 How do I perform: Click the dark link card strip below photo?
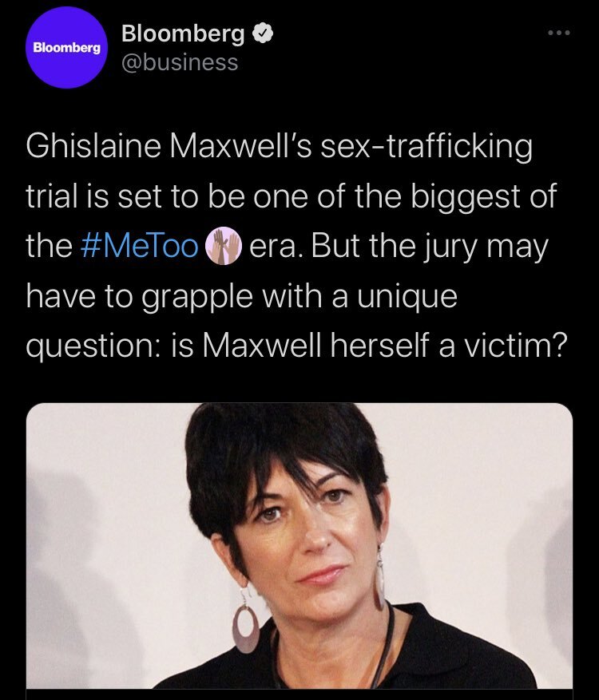[299, 694]
